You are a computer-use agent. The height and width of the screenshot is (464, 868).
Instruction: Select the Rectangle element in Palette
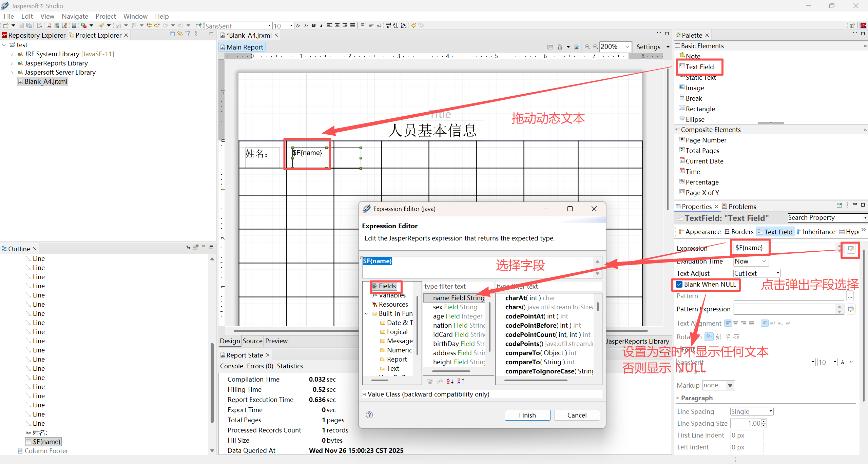click(x=700, y=109)
